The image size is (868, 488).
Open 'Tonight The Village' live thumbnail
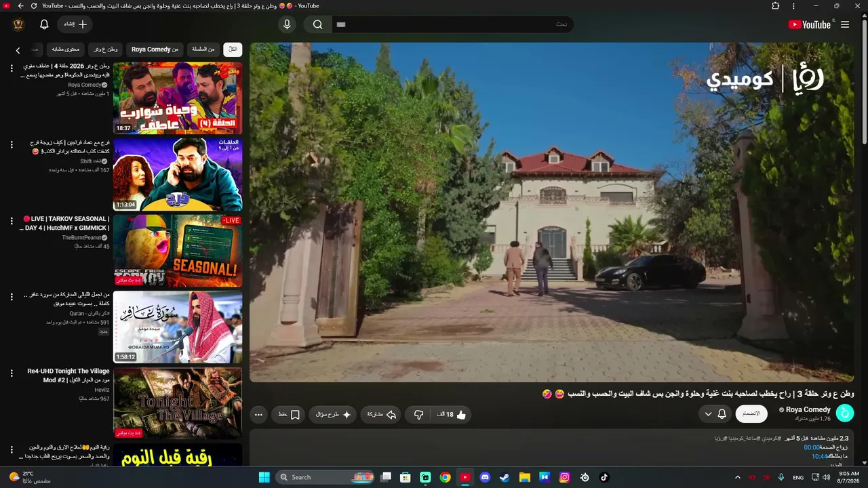(x=178, y=403)
